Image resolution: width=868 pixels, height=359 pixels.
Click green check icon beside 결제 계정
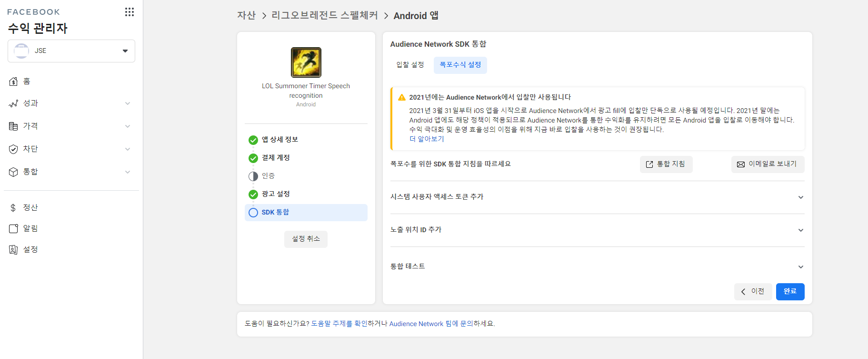(x=253, y=158)
